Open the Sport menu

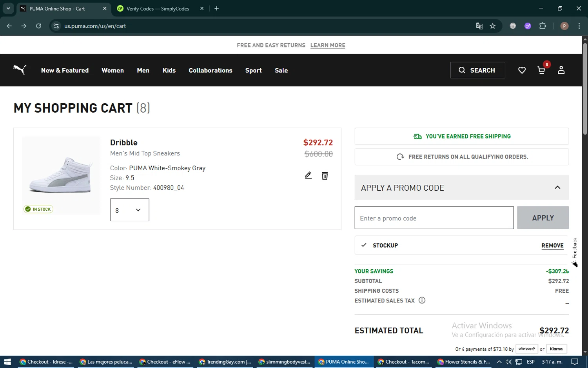253,70
